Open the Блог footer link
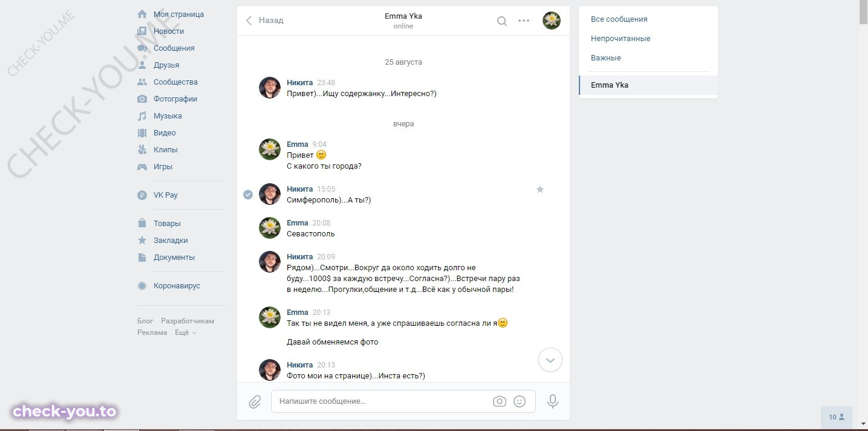 pos(145,321)
